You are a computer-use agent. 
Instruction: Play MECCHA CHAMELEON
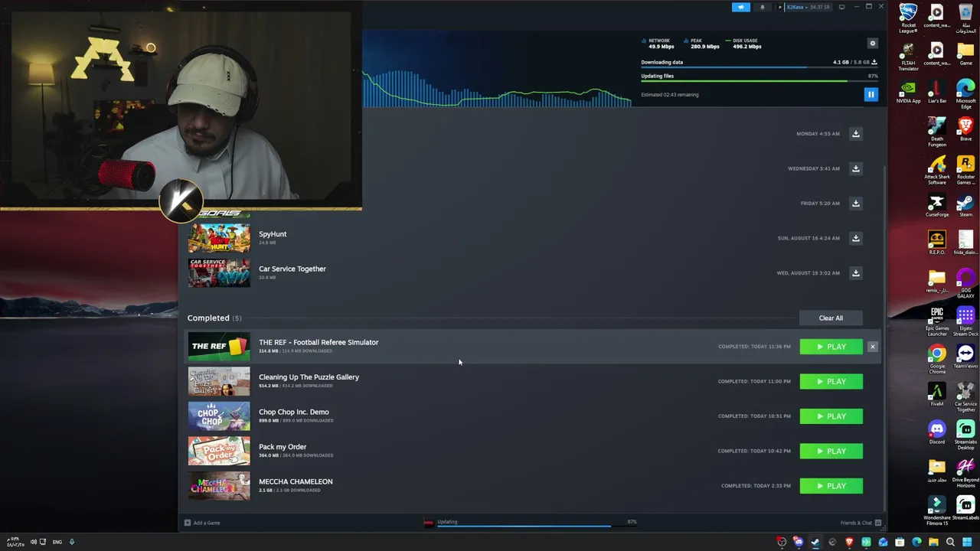(x=831, y=486)
